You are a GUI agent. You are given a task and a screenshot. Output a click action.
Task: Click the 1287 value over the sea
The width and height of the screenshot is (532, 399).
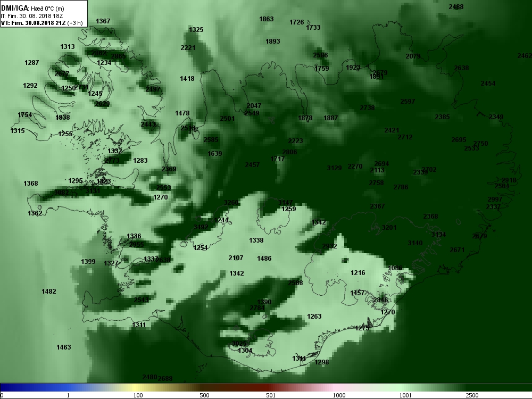pos(32,63)
